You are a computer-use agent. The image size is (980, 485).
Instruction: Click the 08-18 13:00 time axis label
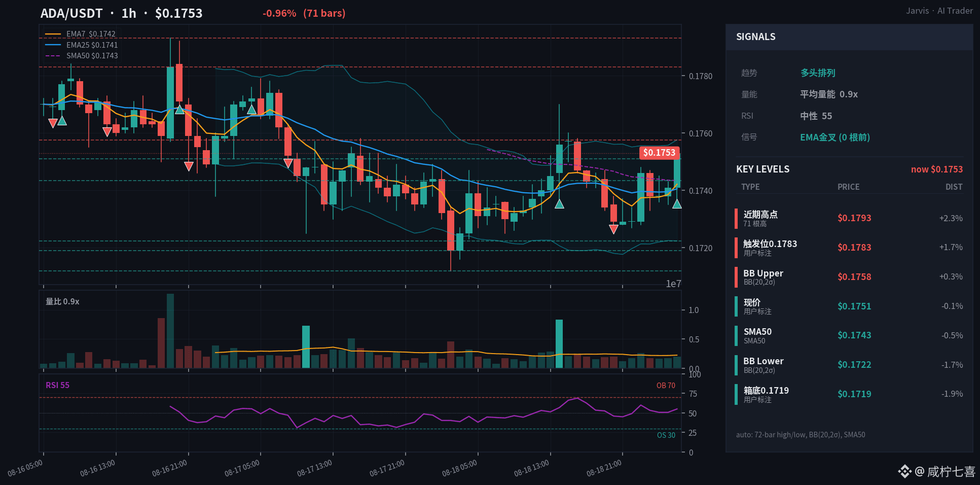(532, 468)
